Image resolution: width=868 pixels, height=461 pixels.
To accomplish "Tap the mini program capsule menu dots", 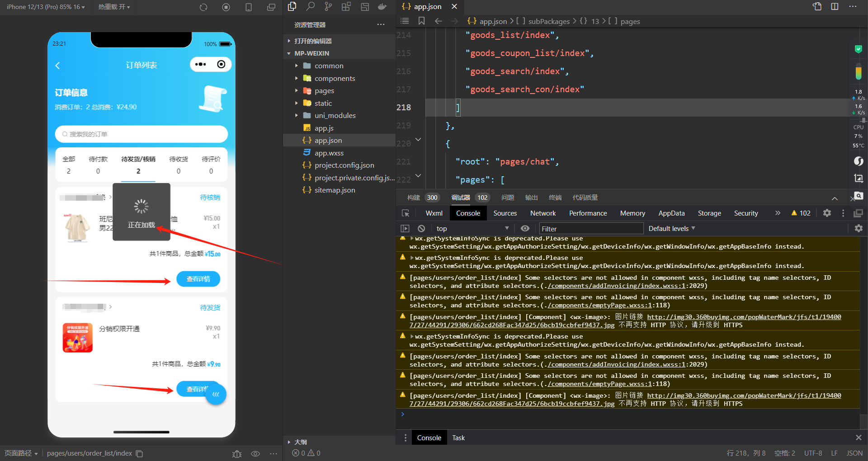I will [200, 65].
